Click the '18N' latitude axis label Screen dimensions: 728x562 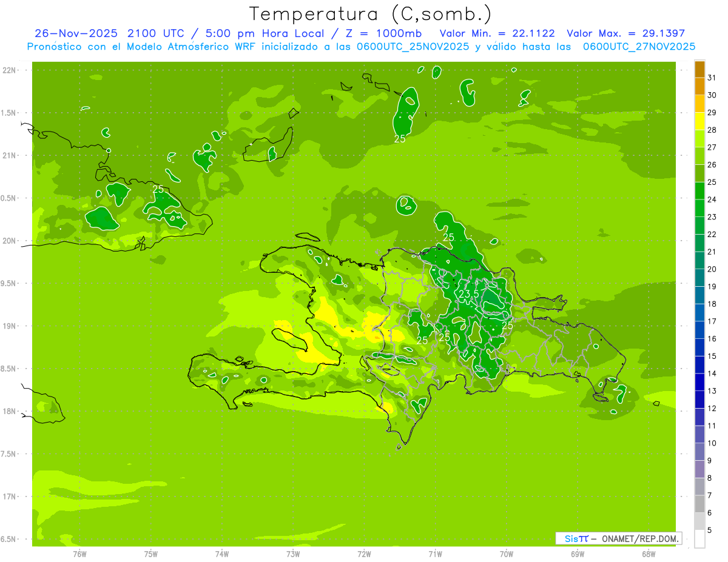tap(8, 411)
